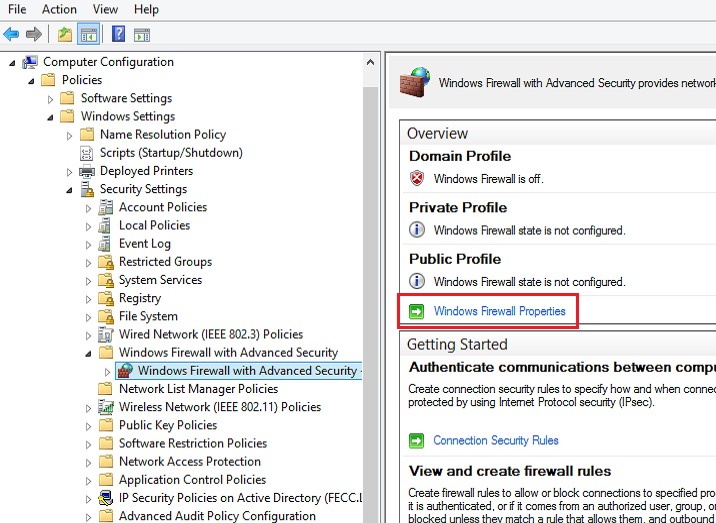Click the Restricted Groups folder icon
The height and width of the screenshot is (523, 716).
pos(106,262)
